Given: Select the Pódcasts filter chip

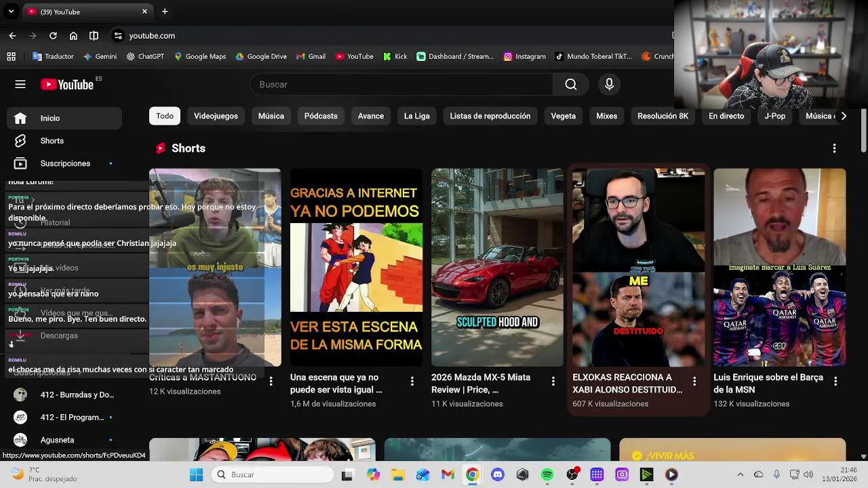Looking at the screenshot, I should click(x=321, y=116).
